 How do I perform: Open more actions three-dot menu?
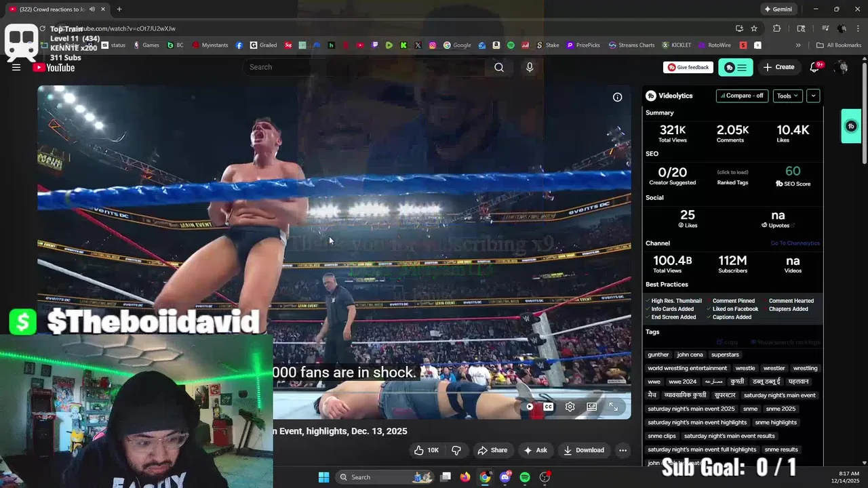pyautogui.click(x=623, y=450)
